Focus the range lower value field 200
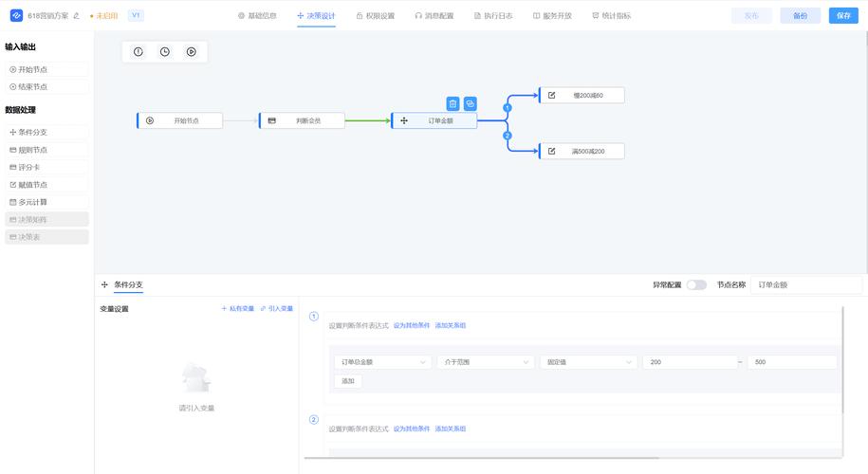The height and width of the screenshot is (474, 868). point(690,362)
